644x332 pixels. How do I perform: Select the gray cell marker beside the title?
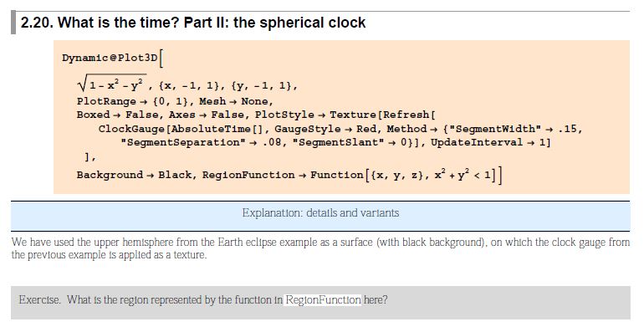(13, 23)
